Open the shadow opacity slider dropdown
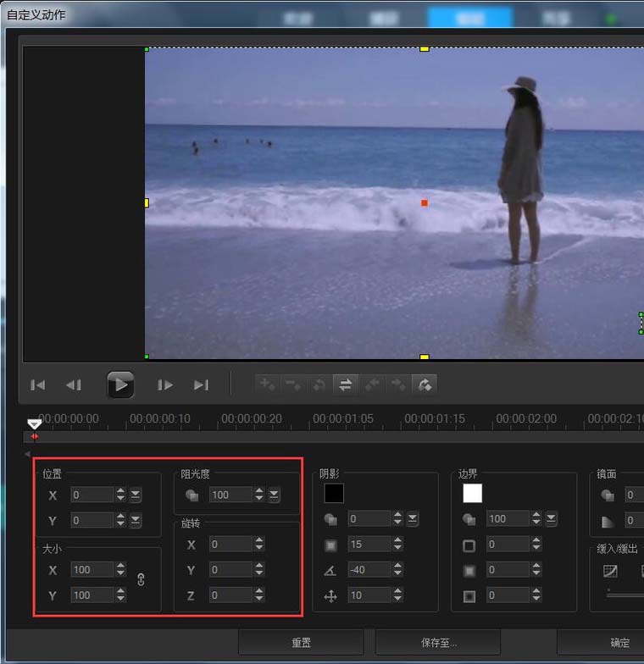This screenshot has width=644, height=664. point(413,518)
